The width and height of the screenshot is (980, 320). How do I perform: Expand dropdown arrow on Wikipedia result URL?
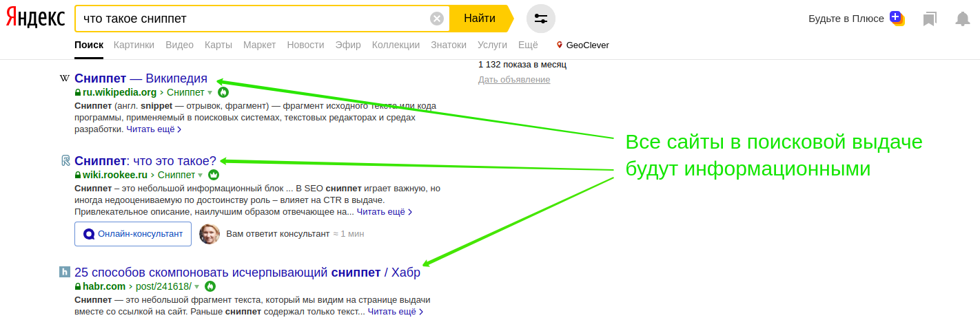210,92
